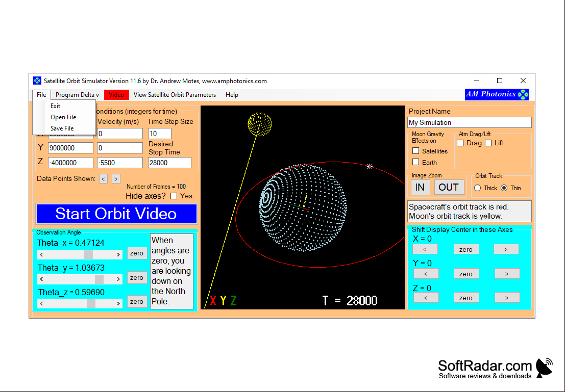
Task: Shift display center Z to the left
Action: click(426, 298)
